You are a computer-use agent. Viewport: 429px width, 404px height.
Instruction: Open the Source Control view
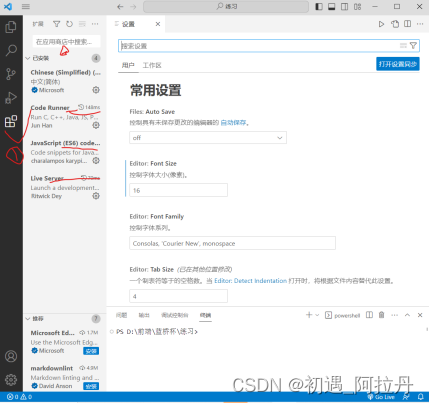11,74
